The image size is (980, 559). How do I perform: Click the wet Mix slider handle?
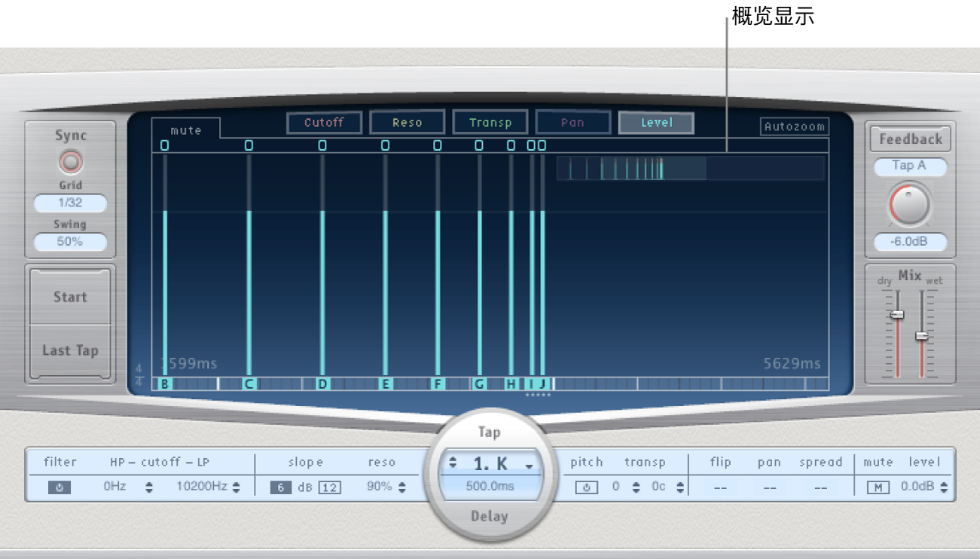click(921, 336)
